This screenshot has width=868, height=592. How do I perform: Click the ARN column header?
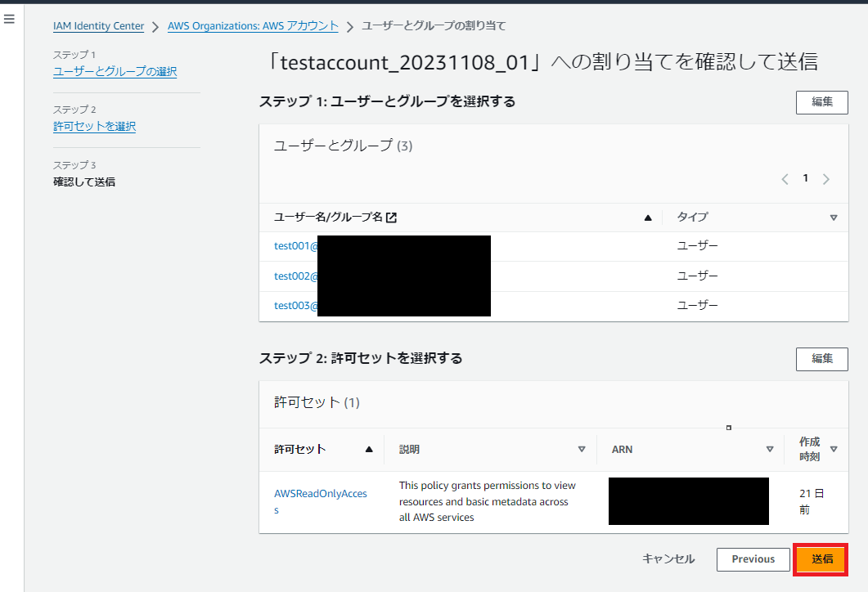pos(623,449)
